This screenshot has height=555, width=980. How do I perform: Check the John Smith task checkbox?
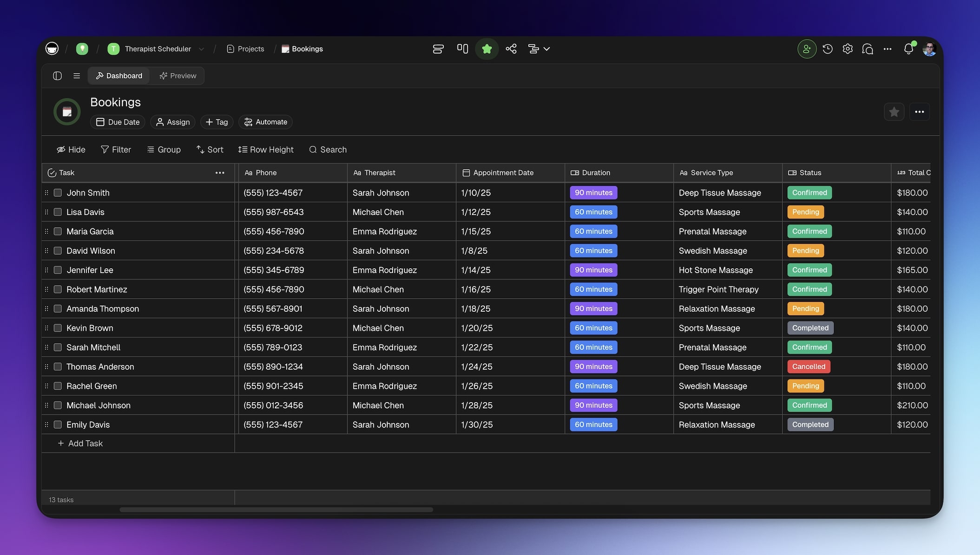point(58,193)
